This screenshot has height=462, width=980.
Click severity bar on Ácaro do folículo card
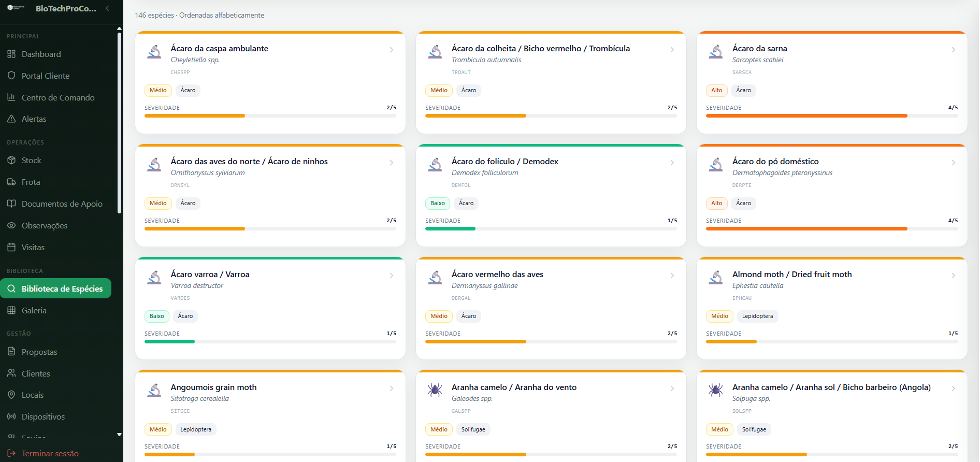551,229
